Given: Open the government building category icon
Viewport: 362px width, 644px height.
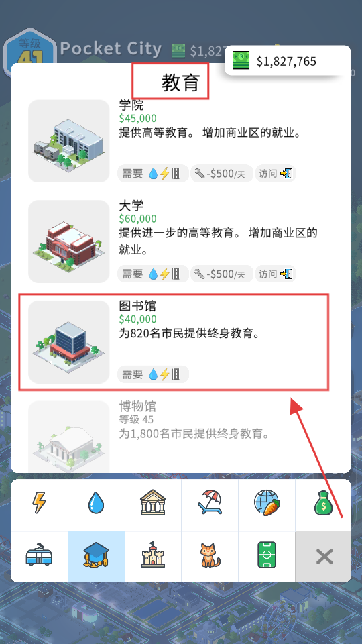Looking at the screenshot, I should tap(153, 502).
